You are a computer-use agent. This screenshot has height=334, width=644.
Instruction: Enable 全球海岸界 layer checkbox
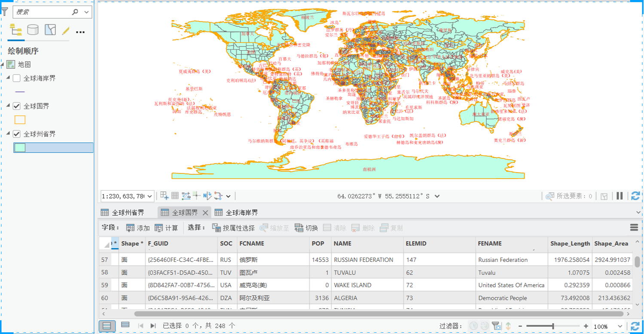[x=17, y=78]
